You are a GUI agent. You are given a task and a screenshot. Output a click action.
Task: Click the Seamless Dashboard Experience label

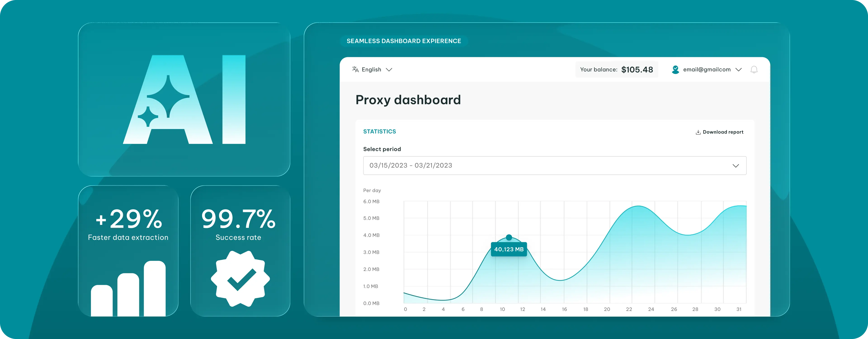coord(404,41)
